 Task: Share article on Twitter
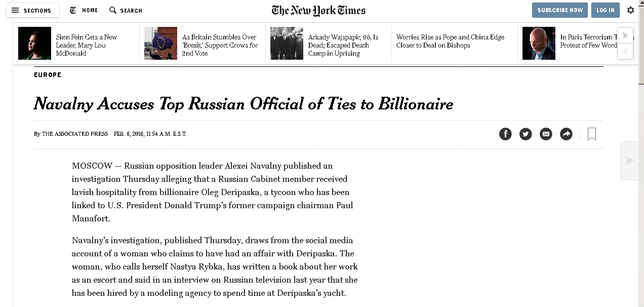(526, 134)
